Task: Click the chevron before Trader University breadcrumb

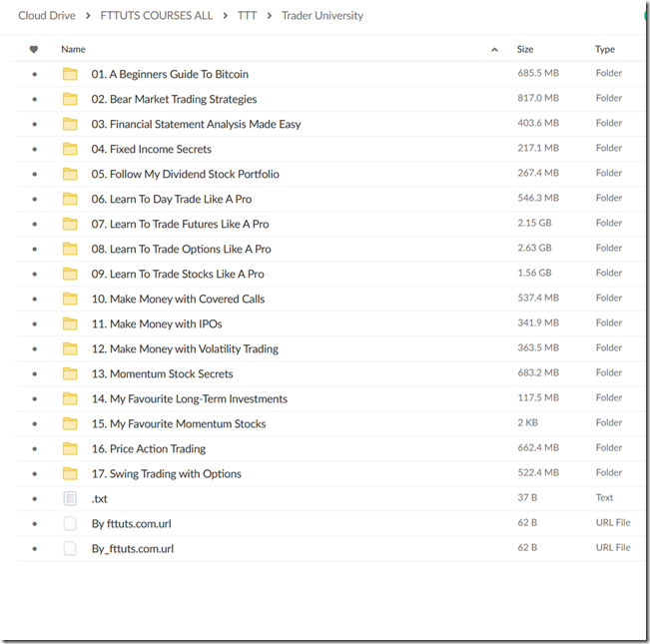Action: 270,16
